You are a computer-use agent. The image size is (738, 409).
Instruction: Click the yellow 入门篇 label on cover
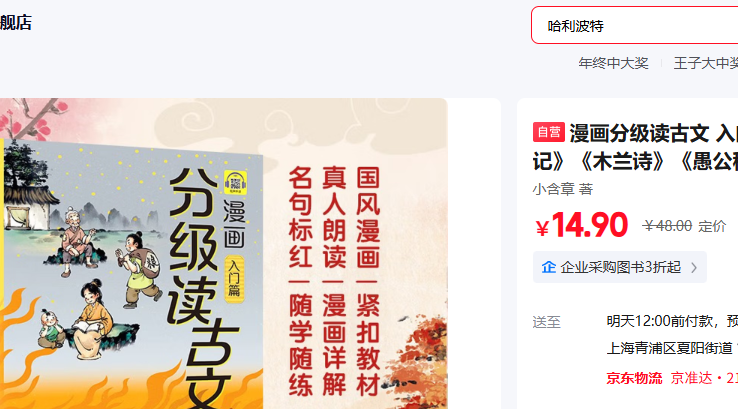tap(234, 278)
